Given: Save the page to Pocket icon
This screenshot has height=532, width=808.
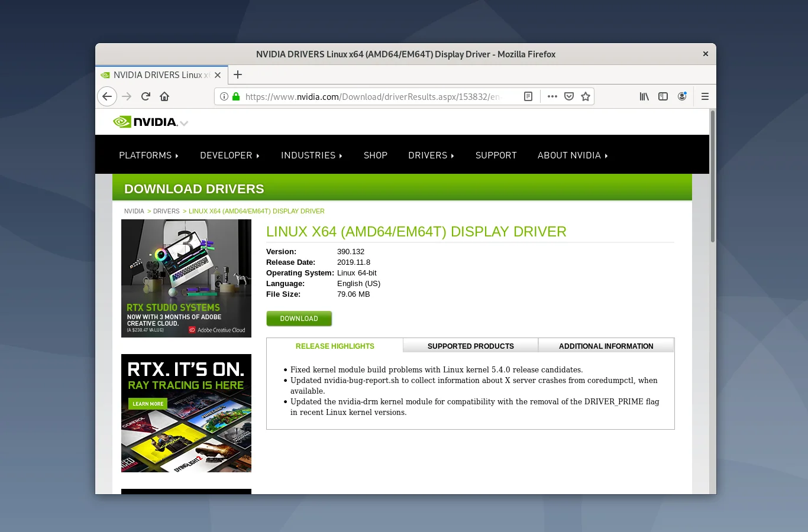Looking at the screenshot, I should click(569, 96).
